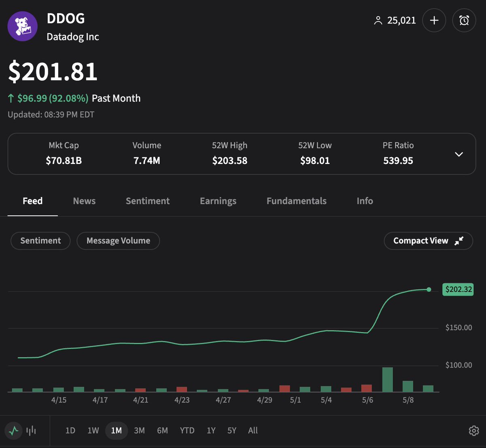The image size is (486, 448).
Task: Open chart settings gear icon
Action: coord(473,431)
